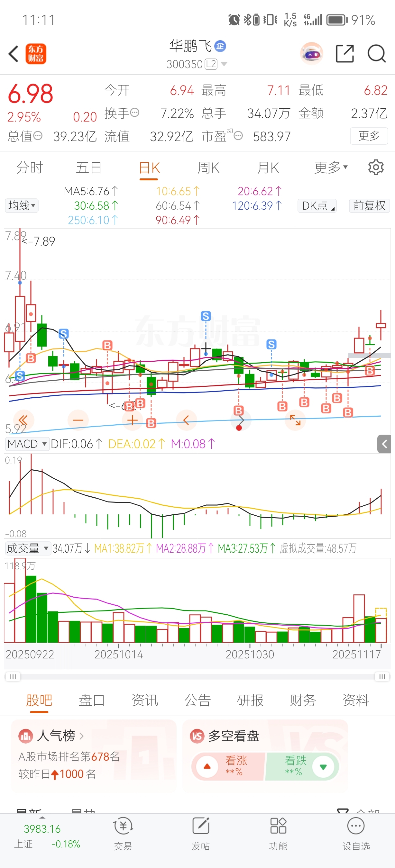Open 盘口 tab
This screenshot has height=868, width=395.
point(92,700)
